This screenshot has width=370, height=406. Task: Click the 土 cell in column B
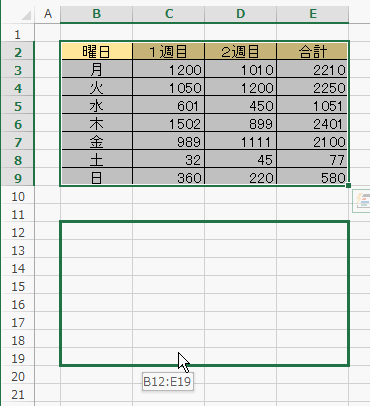point(97,160)
